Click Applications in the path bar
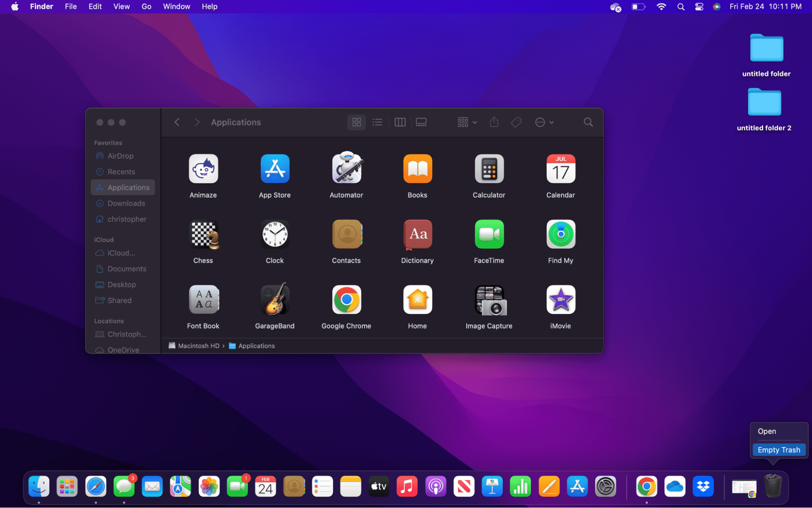Image resolution: width=812 pixels, height=508 pixels. coord(252,346)
